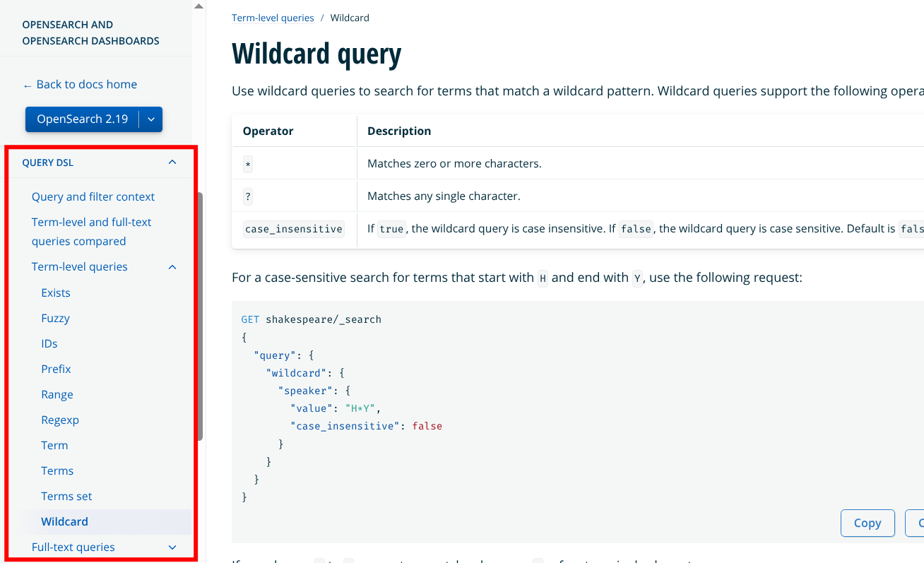Open Term-level and full-text queries compared
The height and width of the screenshot is (563, 924).
click(92, 232)
